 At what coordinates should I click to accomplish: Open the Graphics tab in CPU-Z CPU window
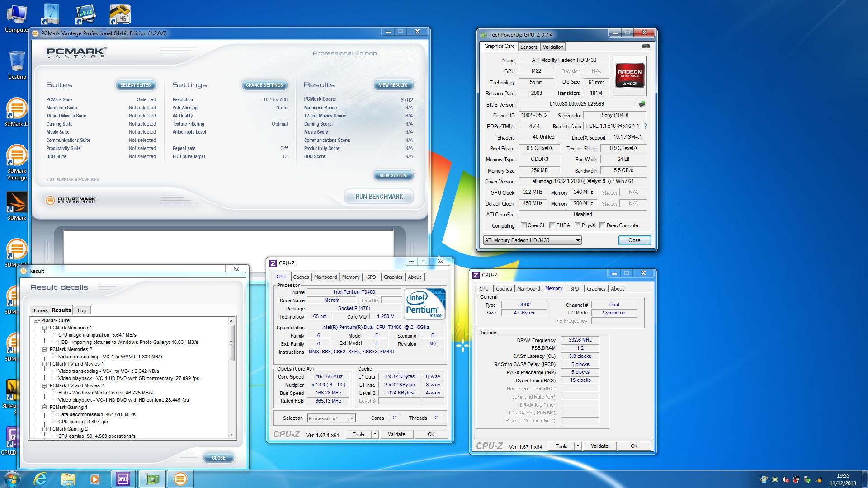click(x=393, y=277)
